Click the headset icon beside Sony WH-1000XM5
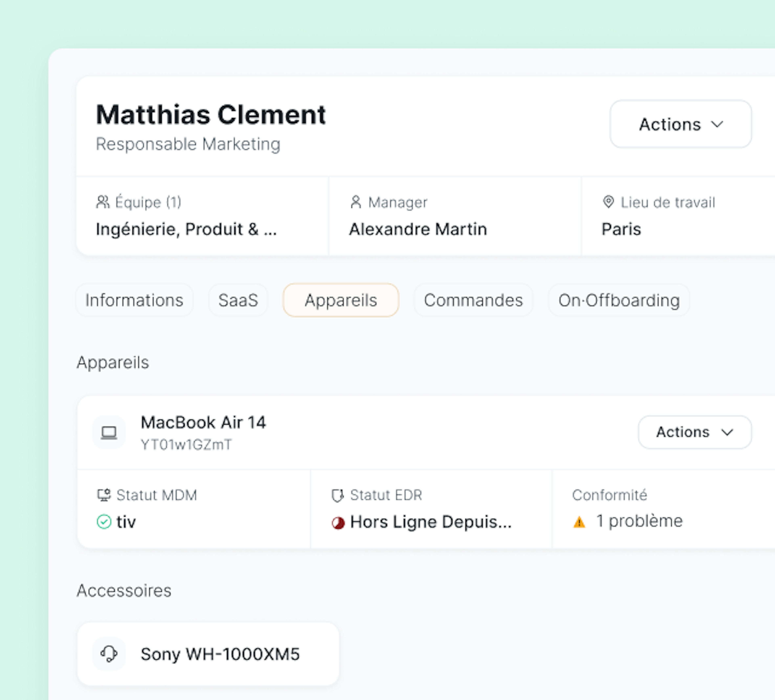The height and width of the screenshot is (700, 775). 109,654
